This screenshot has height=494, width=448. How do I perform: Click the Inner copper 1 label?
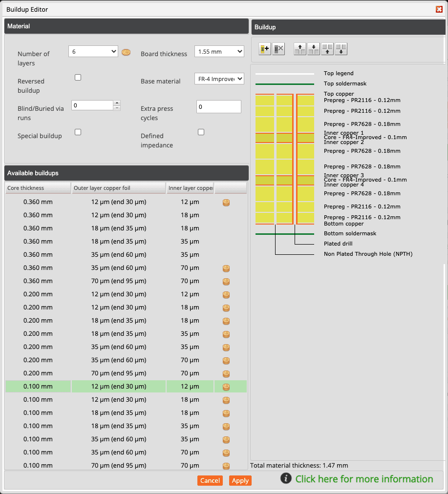click(343, 133)
